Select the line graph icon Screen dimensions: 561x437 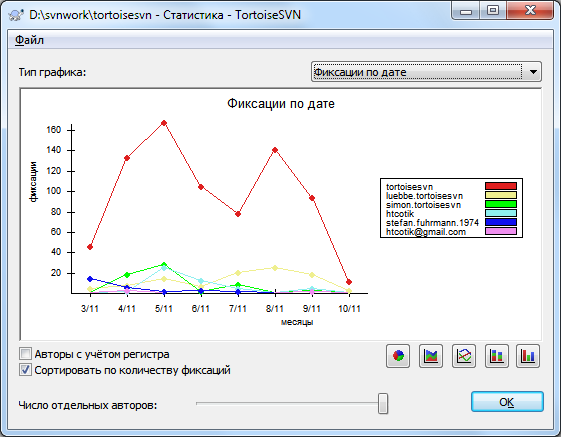(x=464, y=356)
